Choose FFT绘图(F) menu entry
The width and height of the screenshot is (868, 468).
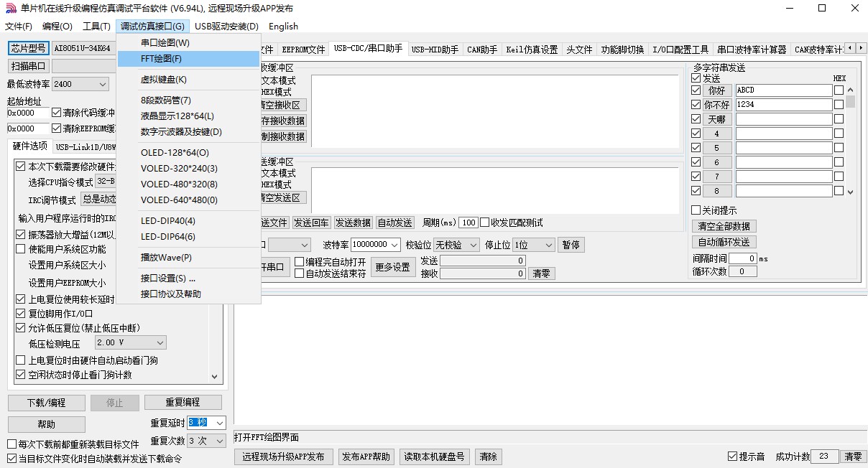[x=188, y=59]
